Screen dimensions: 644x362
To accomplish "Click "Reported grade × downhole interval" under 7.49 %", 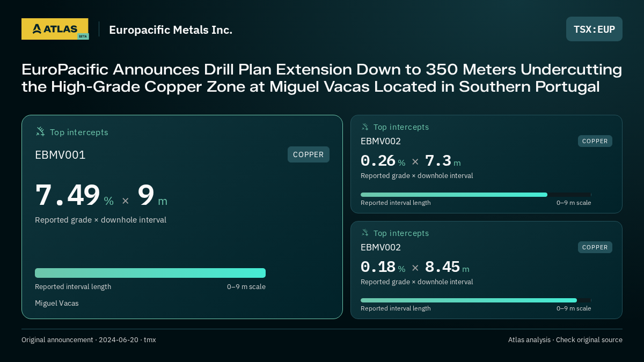I will click(101, 220).
